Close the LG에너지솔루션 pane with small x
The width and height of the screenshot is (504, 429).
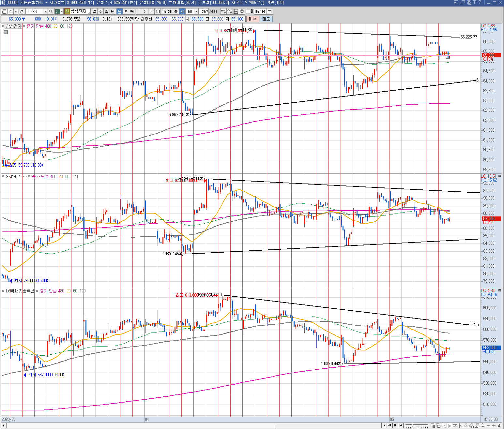pyautogui.click(x=499, y=290)
